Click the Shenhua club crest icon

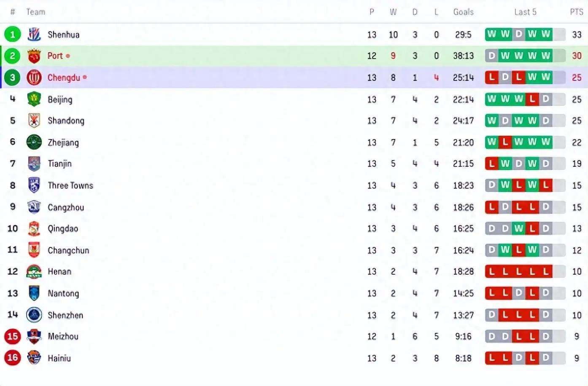coord(34,34)
